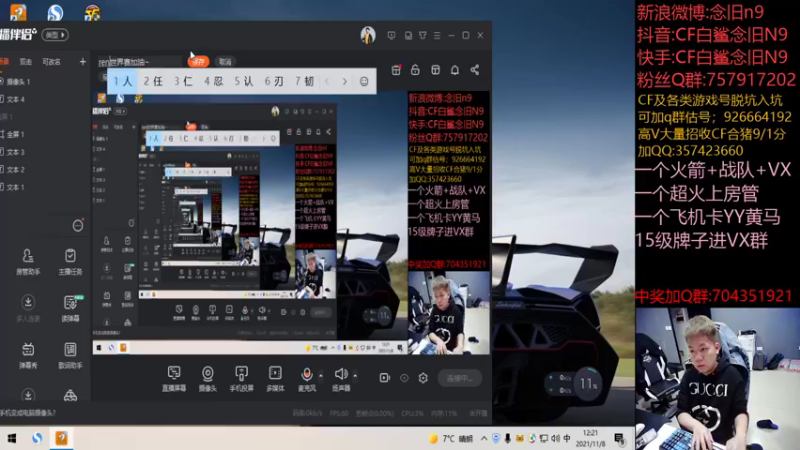Open the streamer avatar profile picture
The width and height of the screenshot is (800, 450).
(368, 35)
